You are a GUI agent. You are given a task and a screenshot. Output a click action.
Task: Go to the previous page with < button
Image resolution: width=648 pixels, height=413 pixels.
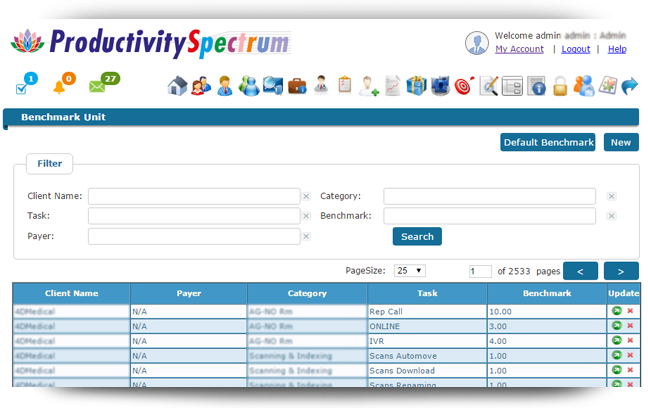[x=580, y=271]
